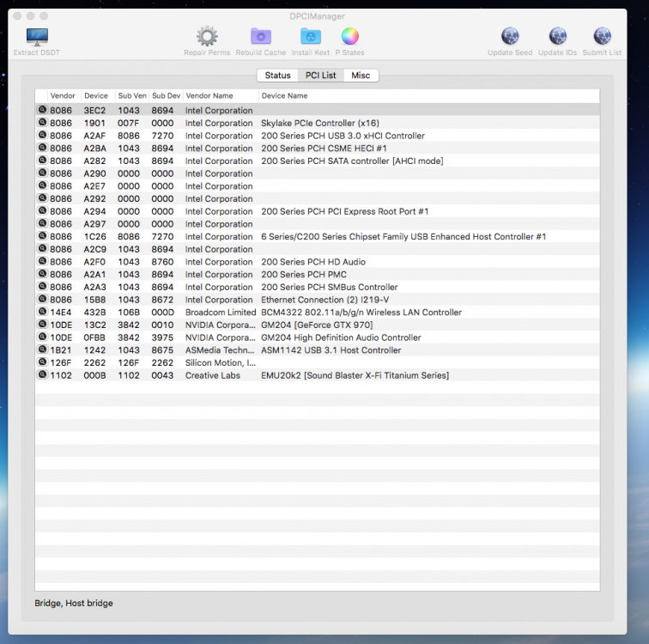
Task: Click the lookup icon for device 3EC2
Action: point(42,110)
